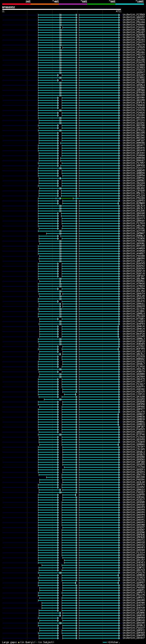
Task: Click the white query sequence bar
Action: [62, 10]
